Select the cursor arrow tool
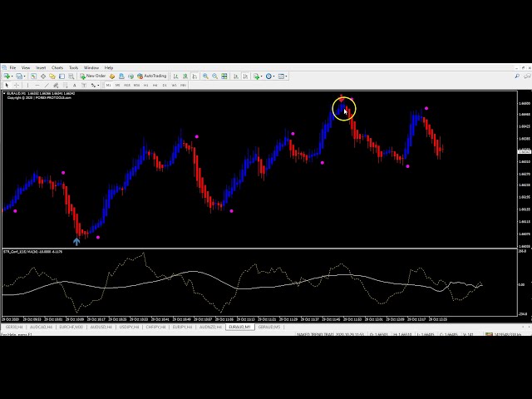 (x=7, y=85)
